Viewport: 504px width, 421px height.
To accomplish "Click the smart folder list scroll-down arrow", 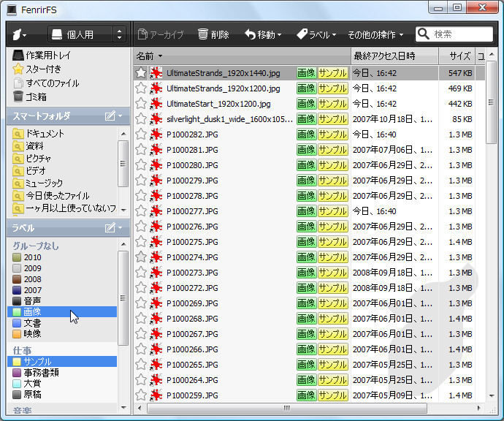I will 123,210.
